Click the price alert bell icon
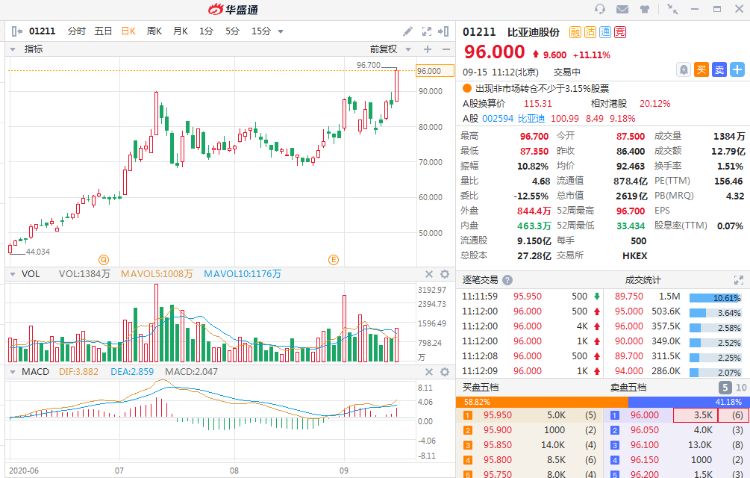The image size is (750, 478). click(x=683, y=69)
